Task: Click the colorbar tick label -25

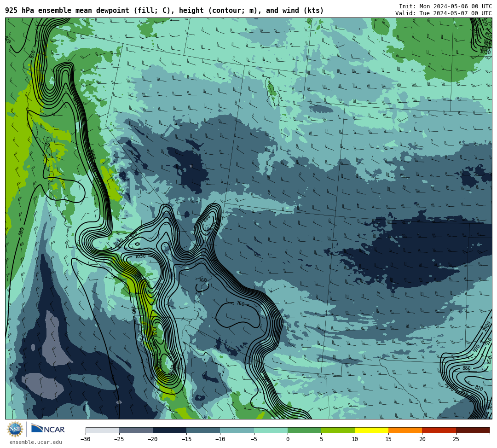Action: [119, 439]
